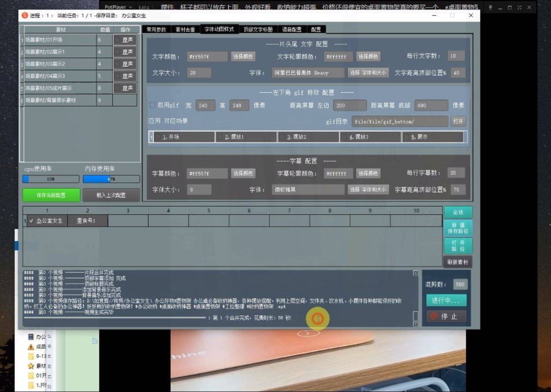Image resolution: width=551 pixels, height=392 pixels.
Task: Click 打开路径 button
Action: pos(458,246)
